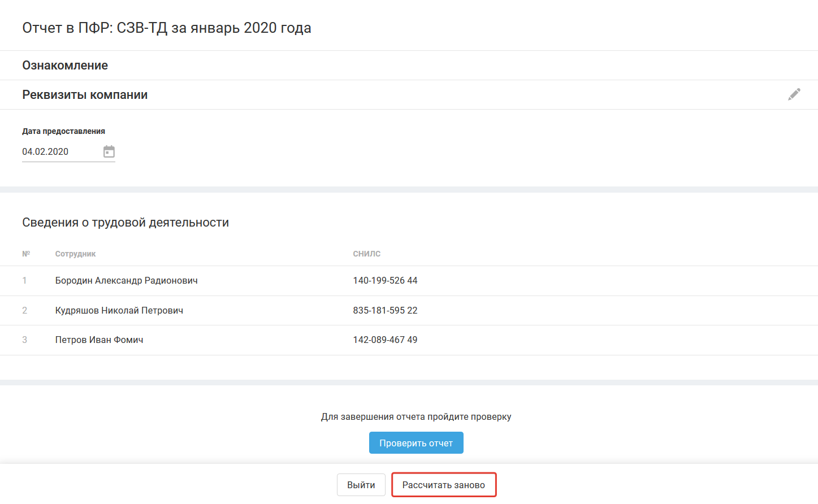Viewport: 818px width, 504px height.
Task: Click the Рассчитать заново button
Action: point(444,485)
